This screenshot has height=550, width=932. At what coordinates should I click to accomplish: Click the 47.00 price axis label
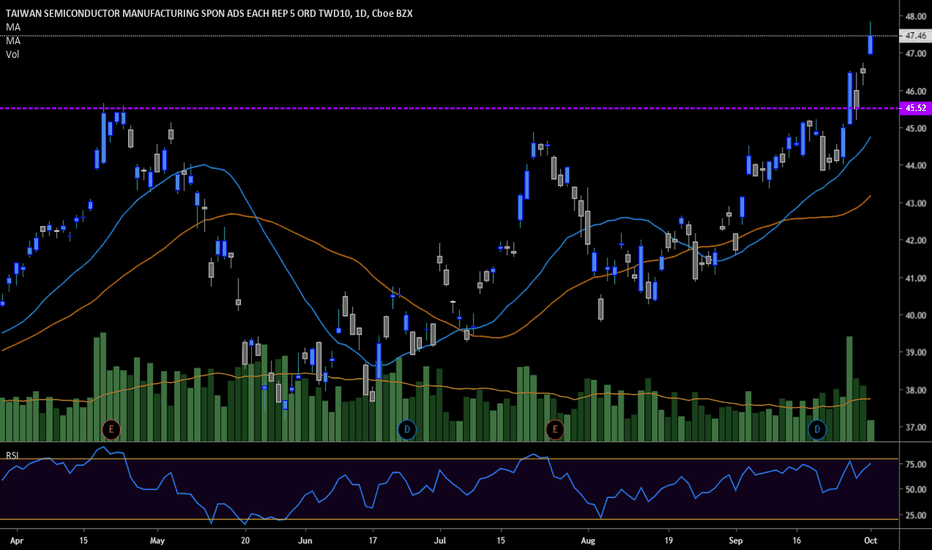pyautogui.click(x=915, y=54)
